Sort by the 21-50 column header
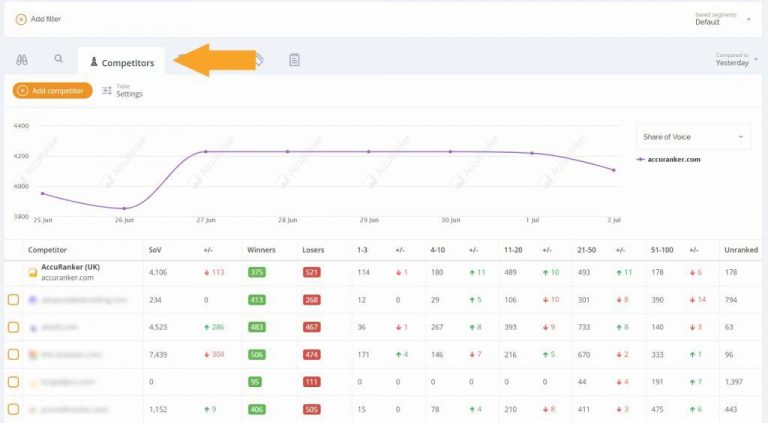 [586, 250]
